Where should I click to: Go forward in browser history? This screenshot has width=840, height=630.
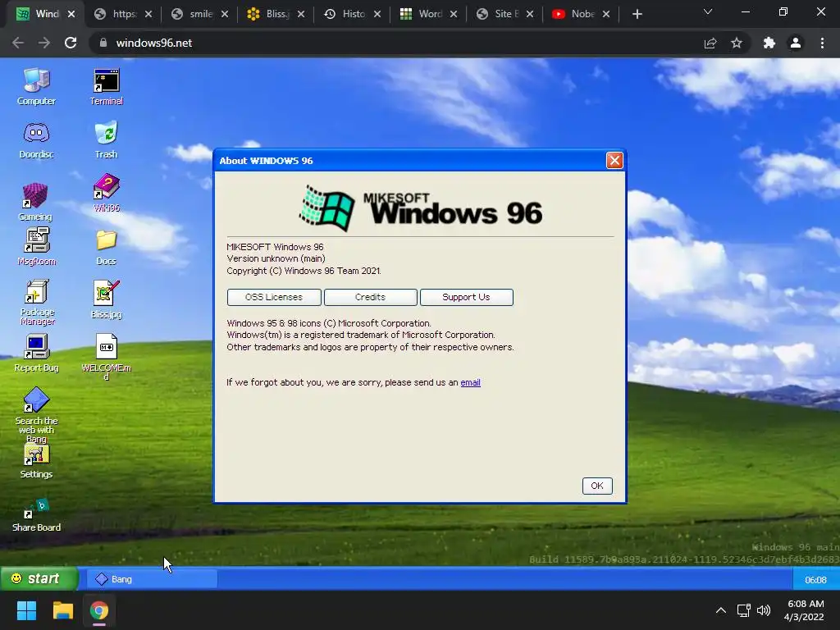pos(44,43)
